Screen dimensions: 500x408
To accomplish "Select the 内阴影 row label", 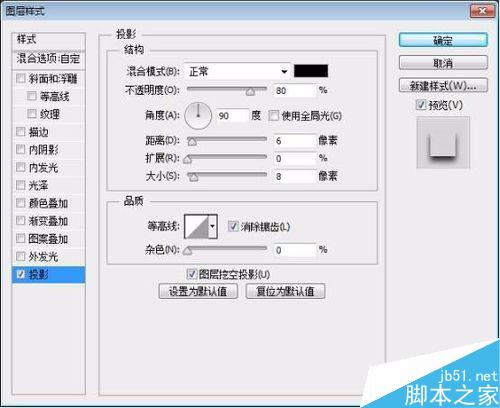I will coord(44,150).
